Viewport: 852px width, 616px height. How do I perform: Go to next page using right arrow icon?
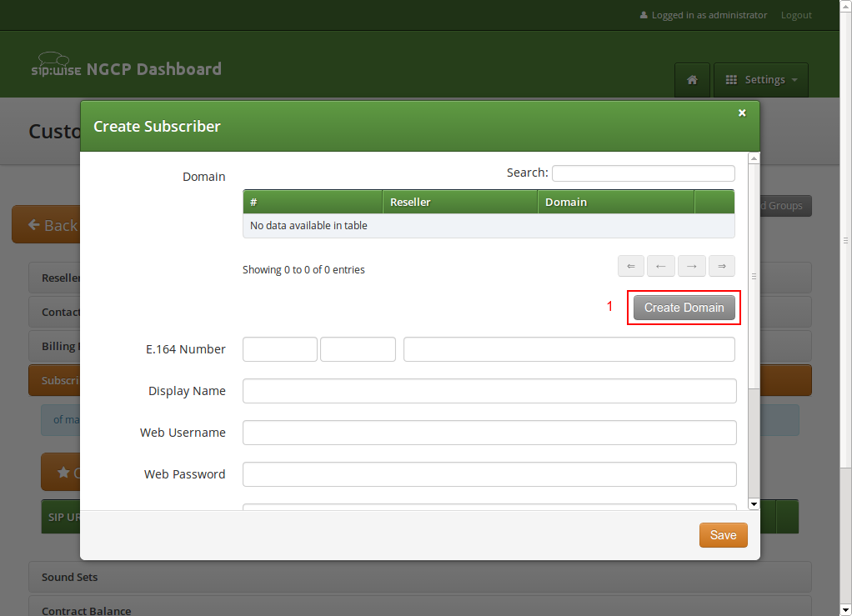point(692,265)
